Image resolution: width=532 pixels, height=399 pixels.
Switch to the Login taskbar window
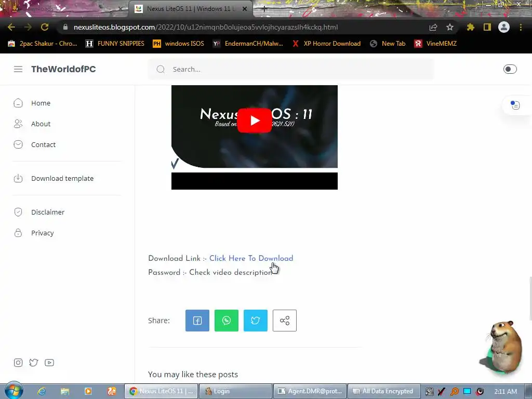235,391
